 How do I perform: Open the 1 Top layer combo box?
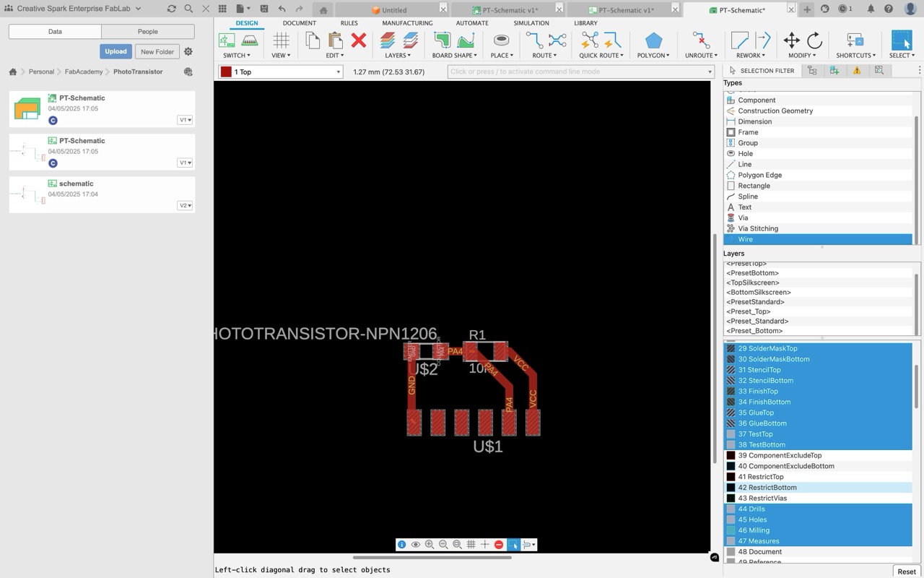(x=281, y=72)
